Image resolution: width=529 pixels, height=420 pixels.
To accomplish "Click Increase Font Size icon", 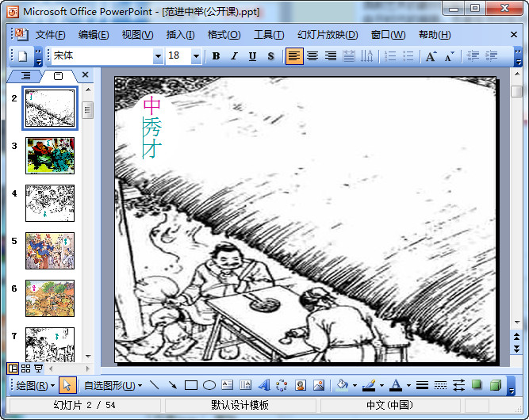I will coord(431,56).
